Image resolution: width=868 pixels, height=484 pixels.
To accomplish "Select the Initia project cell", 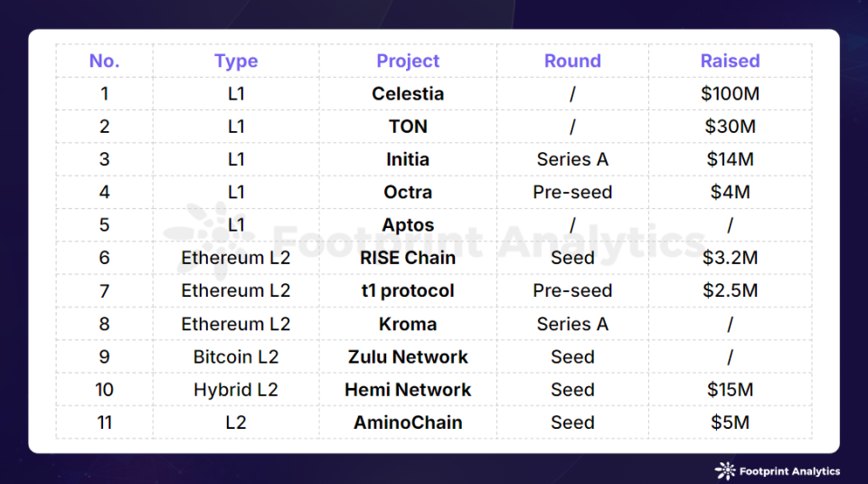I will pyautogui.click(x=408, y=159).
